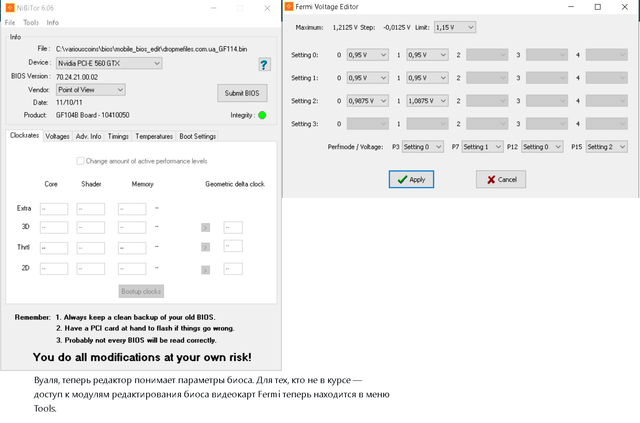This screenshot has width=640, height=423.
Task: Click the Submit BIOS button
Action: [x=242, y=93]
